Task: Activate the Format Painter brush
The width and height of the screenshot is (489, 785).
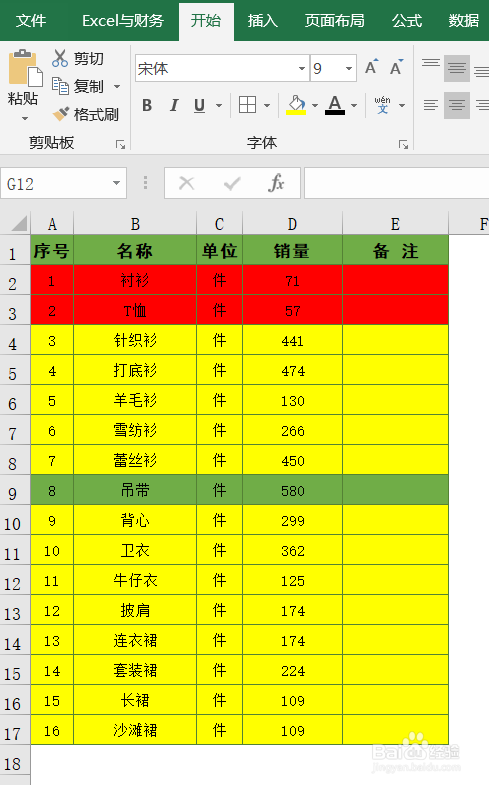Action: (61, 114)
